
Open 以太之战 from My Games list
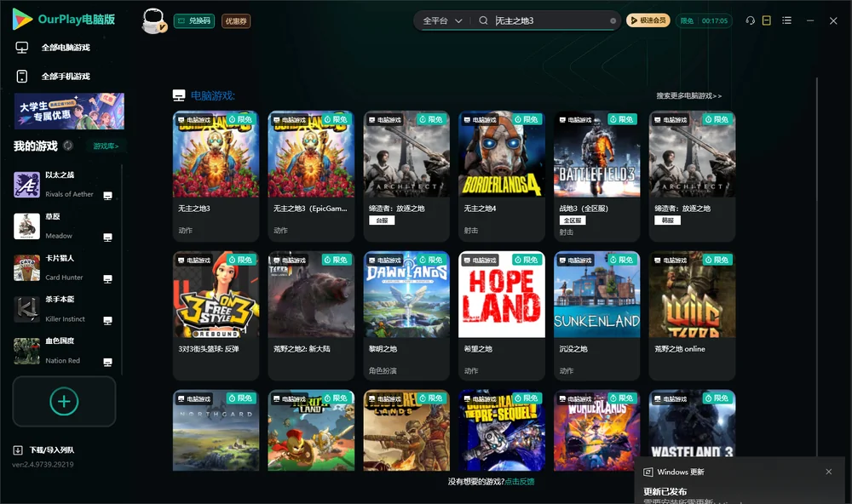tap(64, 185)
